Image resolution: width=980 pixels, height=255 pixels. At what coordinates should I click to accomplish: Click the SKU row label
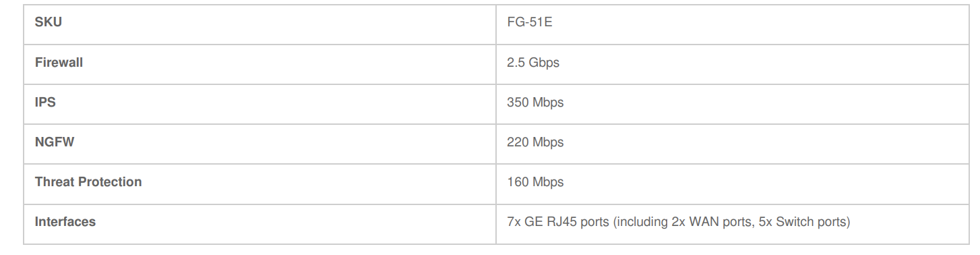[48, 22]
